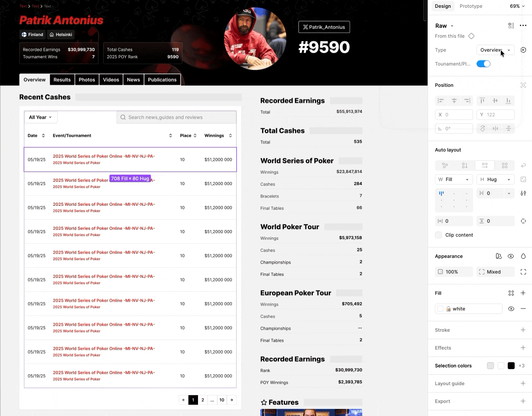532x416 pixels.
Task: Enable the Clip content checkbox
Action: (x=438, y=235)
